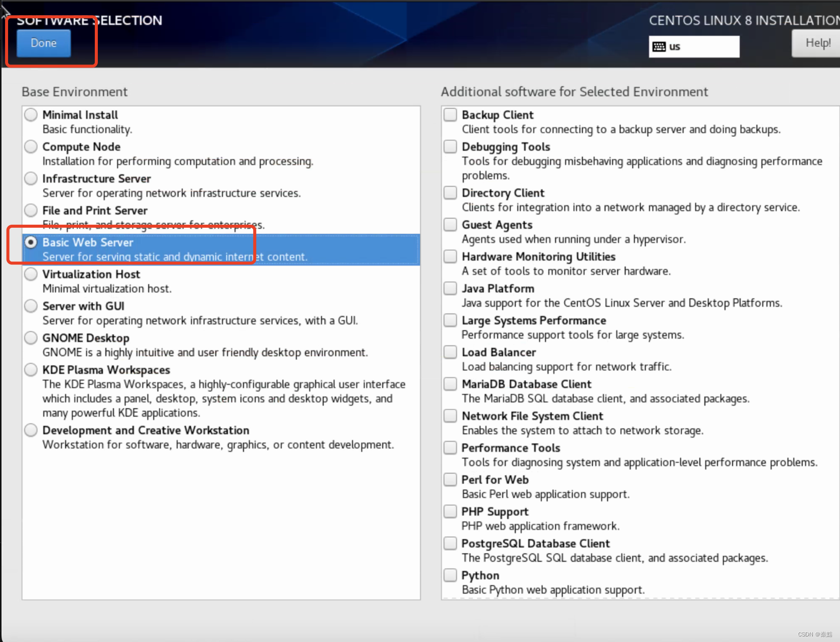Screen dimensions: 840x642
Task: Choose Infrastructure Server base environment
Action: (x=31, y=178)
